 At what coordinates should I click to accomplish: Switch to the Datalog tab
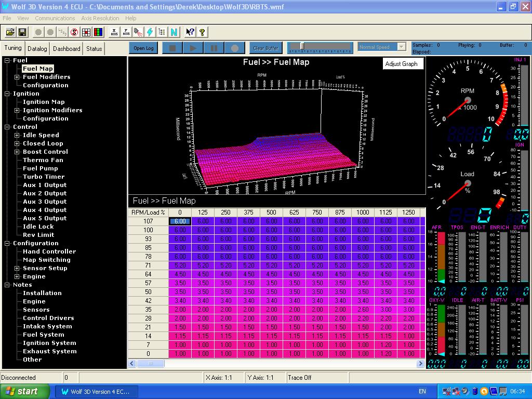click(x=37, y=49)
